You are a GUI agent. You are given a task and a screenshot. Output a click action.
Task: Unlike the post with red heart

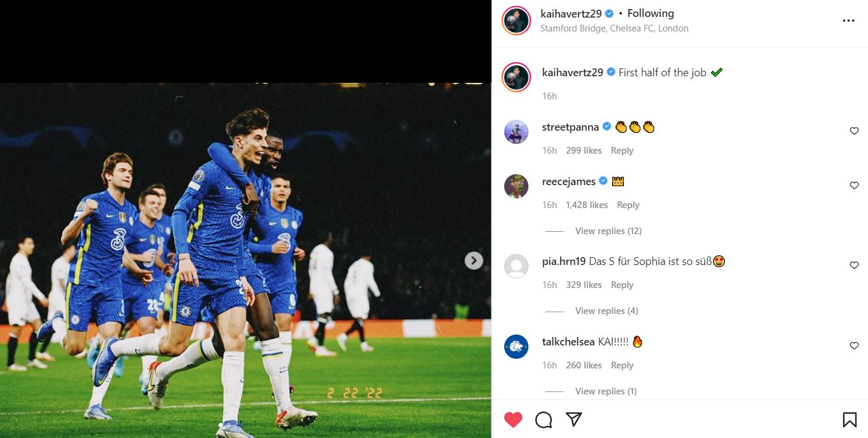pos(513,420)
